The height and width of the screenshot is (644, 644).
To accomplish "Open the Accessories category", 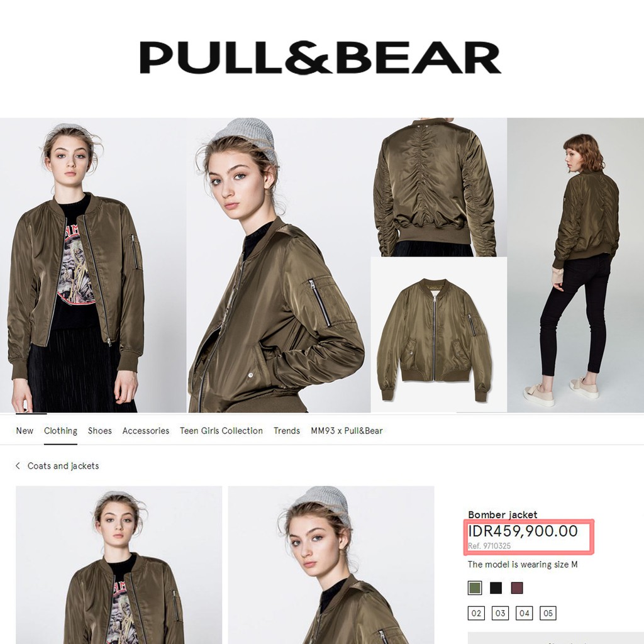I will (x=146, y=431).
